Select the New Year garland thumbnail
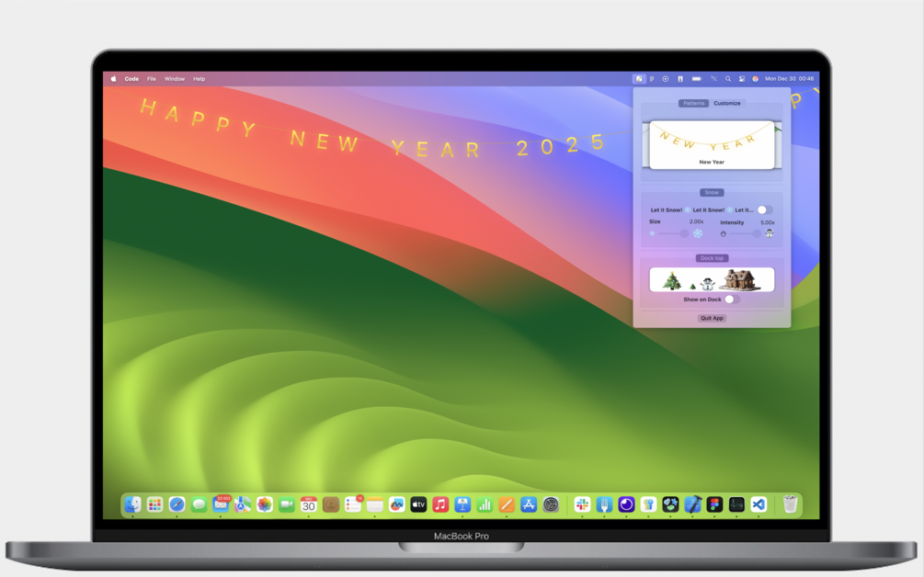The width and height of the screenshot is (924, 577). [712, 145]
